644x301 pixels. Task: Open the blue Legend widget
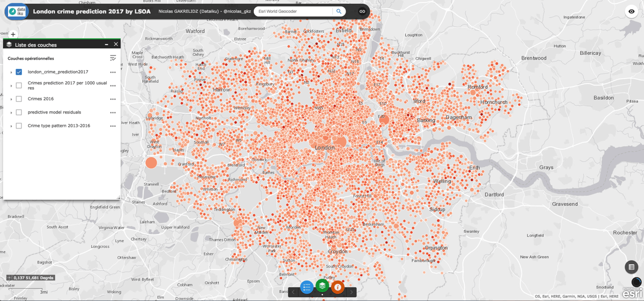point(306,287)
